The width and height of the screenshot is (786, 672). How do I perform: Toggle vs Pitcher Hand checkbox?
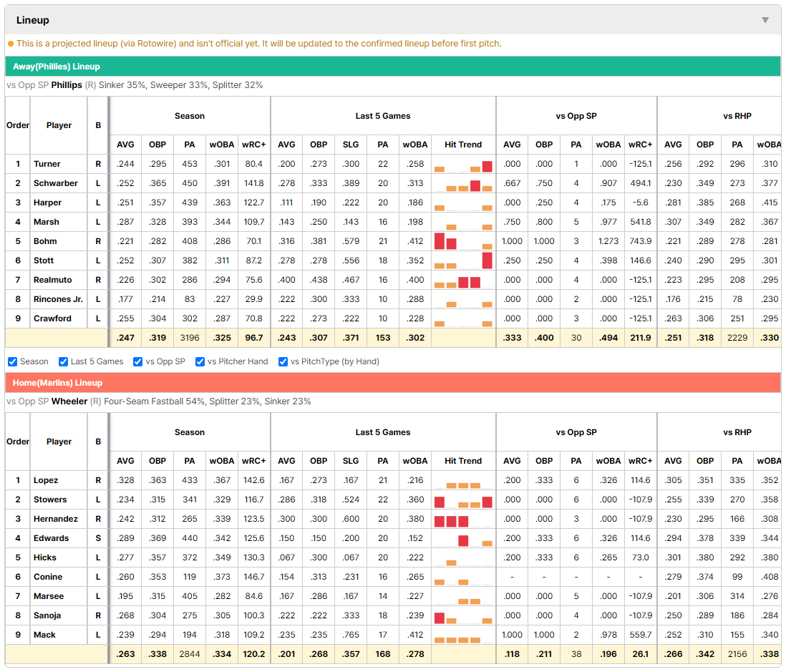point(200,362)
